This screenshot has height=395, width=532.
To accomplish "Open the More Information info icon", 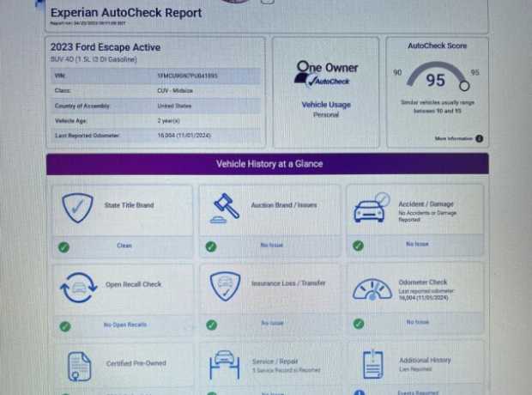I will tap(479, 138).
